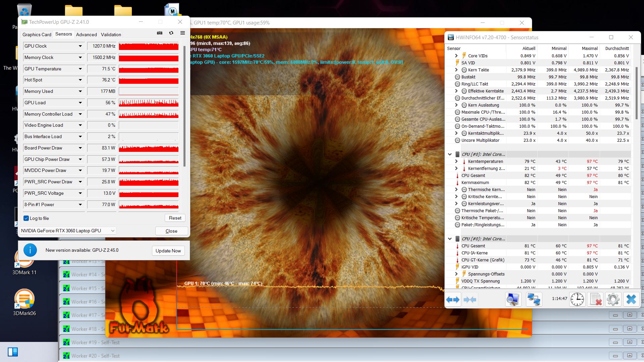The height and width of the screenshot is (362, 644).
Task: Click HWiNFO remote network computers icon
Action: point(533,299)
